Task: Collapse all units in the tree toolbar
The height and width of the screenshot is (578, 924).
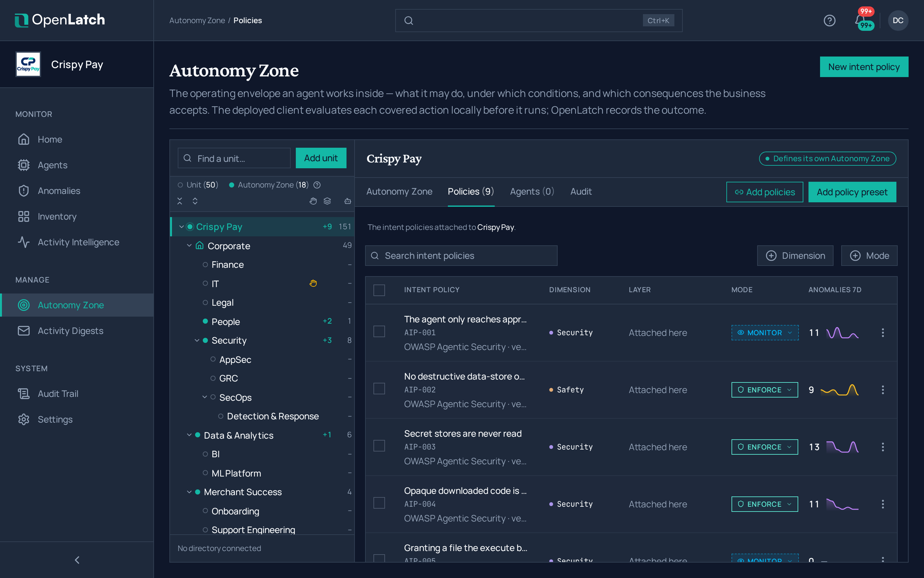Action: pyautogui.click(x=180, y=201)
